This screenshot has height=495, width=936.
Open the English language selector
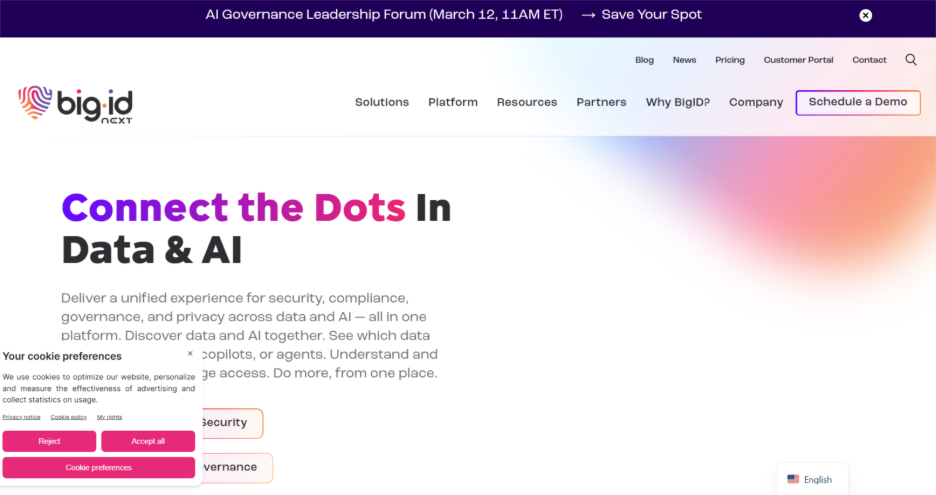click(811, 479)
